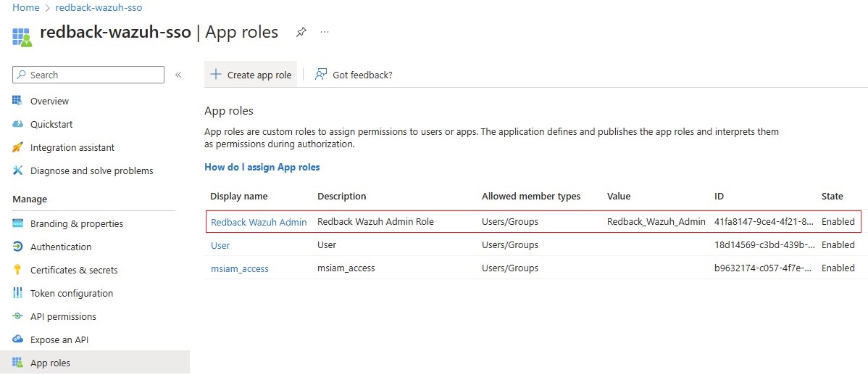Image resolution: width=868 pixels, height=375 pixels.
Task: Click the Integration assistant rocket icon
Action: click(17, 147)
